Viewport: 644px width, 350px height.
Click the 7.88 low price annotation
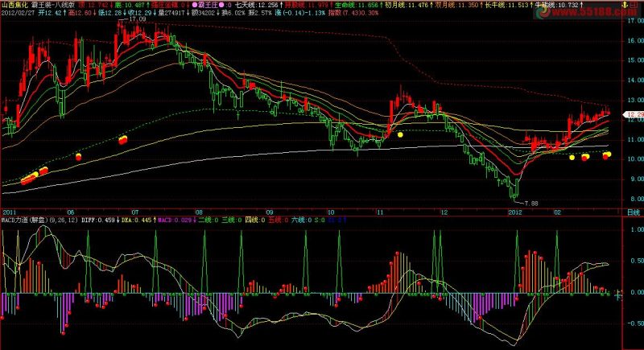531,203
